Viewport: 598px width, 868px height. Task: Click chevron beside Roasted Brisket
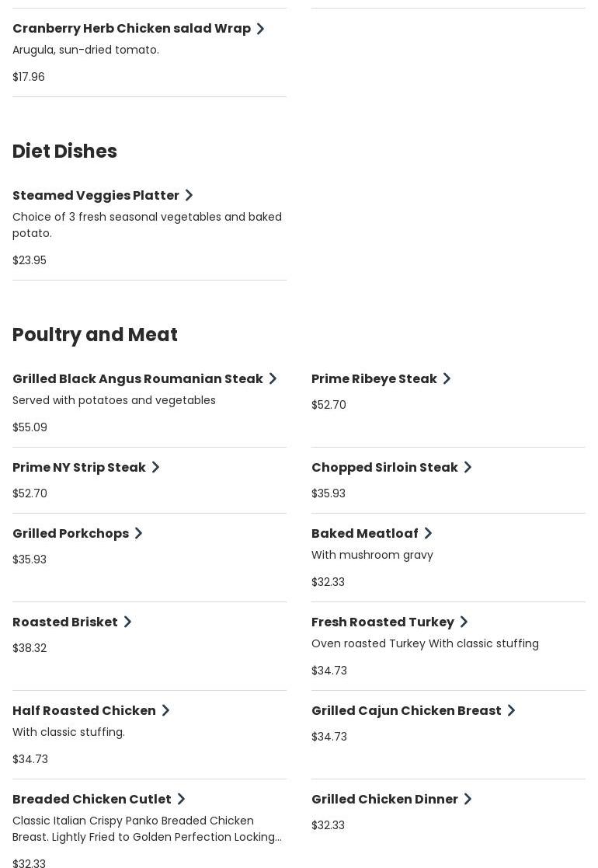128,622
